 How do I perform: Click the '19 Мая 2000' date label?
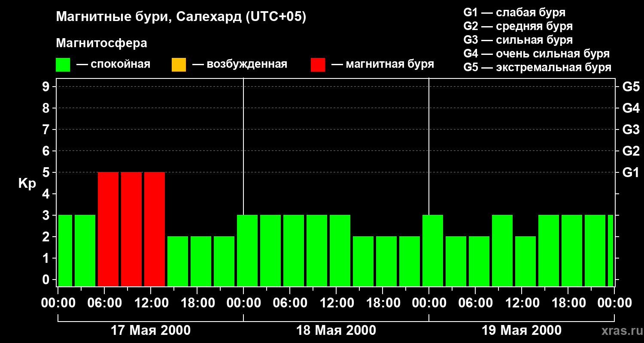point(522,331)
